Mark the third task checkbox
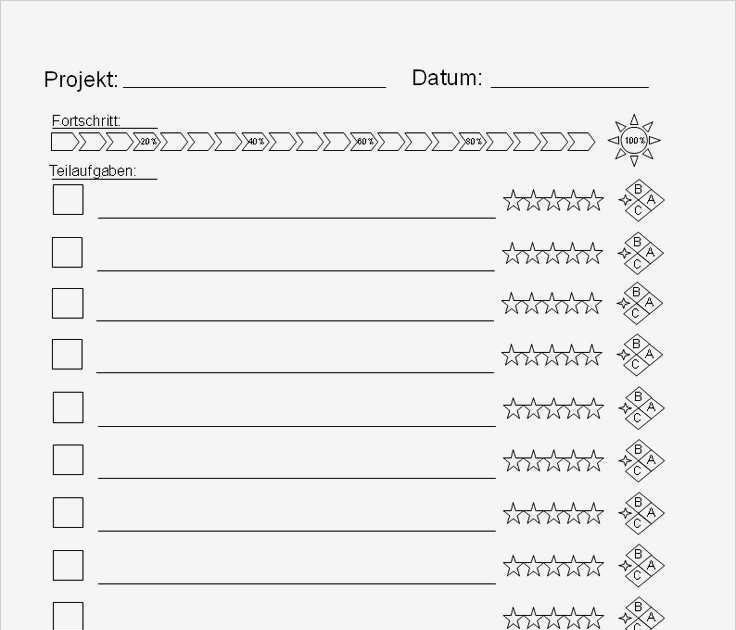Viewport: 736px width, 630px height. click(68, 303)
